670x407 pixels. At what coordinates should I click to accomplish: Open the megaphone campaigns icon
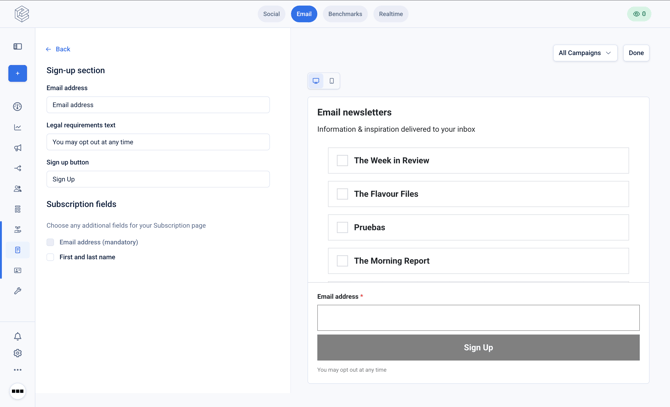coord(18,148)
